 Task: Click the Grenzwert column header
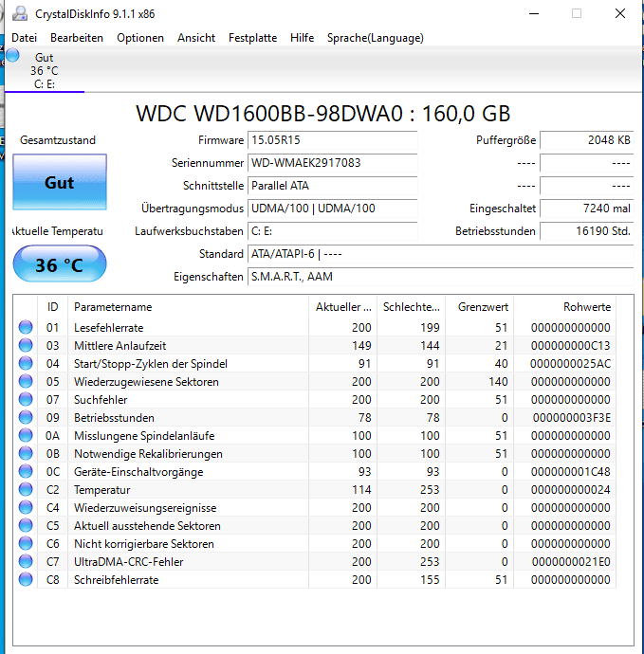click(480, 307)
